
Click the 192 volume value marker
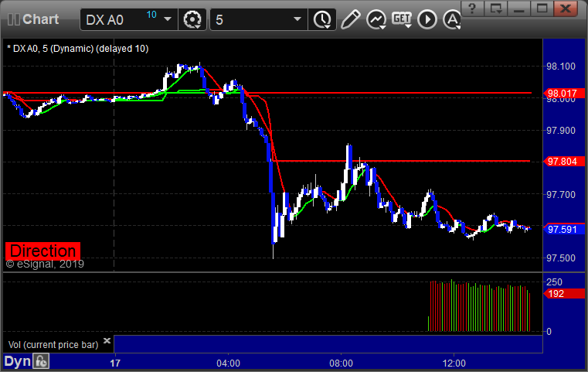coord(563,294)
